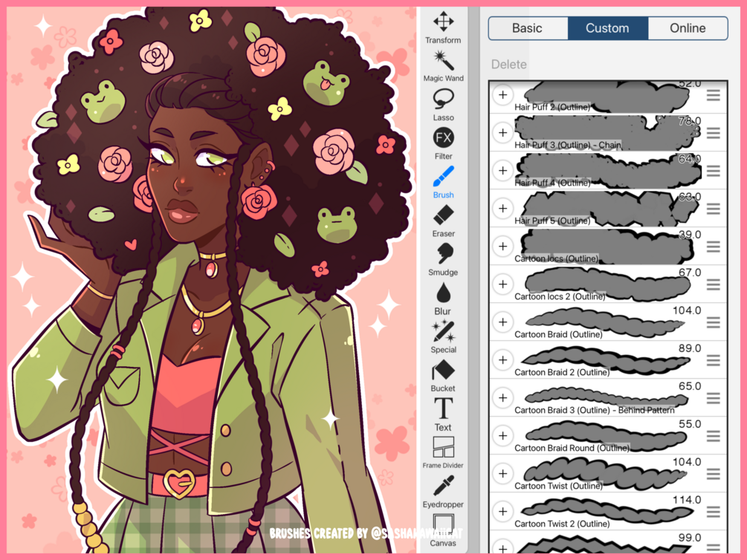Click the 55.0 size of Cartoon Braid Round
The width and height of the screenshot is (747, 560).
tap(689, 424)
